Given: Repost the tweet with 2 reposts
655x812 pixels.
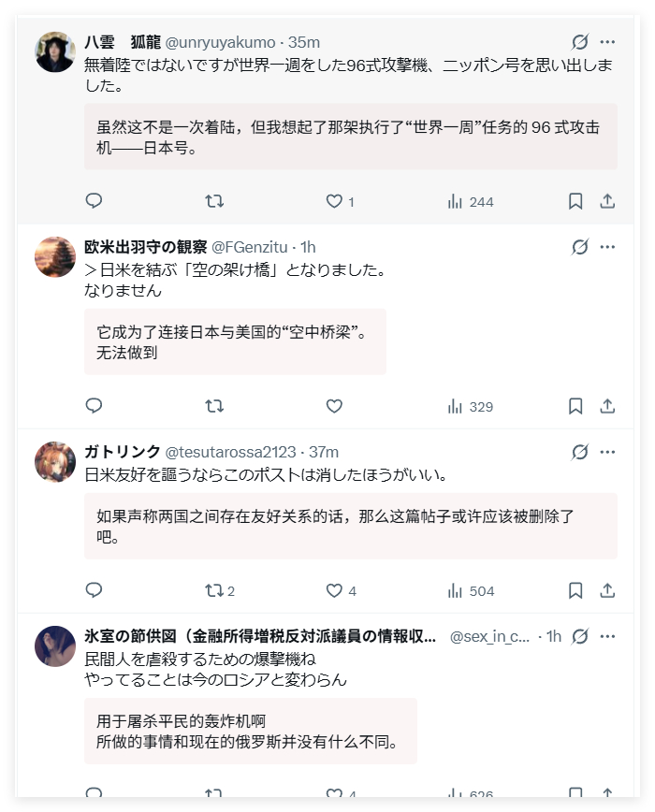Looking at the screenshot, I should click(x=220, y=590).
